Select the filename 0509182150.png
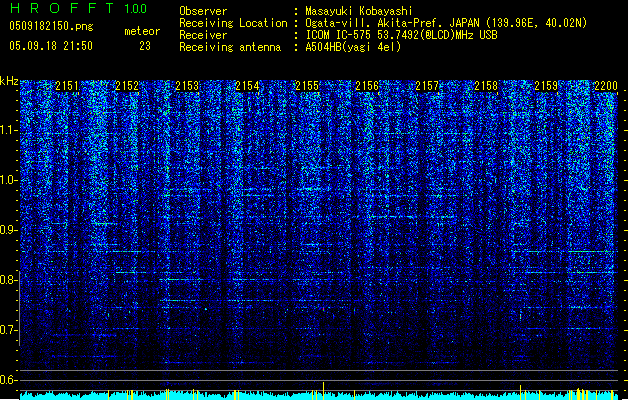629x400 pixels. click(51, 26)
